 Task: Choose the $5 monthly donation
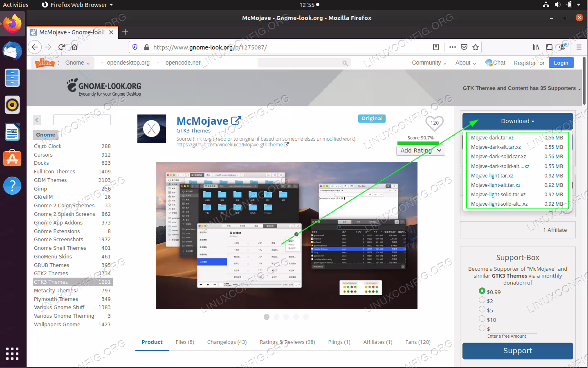(x=482, y=309)
